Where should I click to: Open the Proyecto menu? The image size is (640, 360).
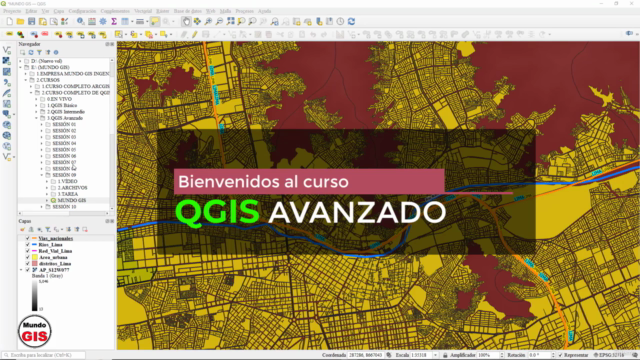click(12, 11)
